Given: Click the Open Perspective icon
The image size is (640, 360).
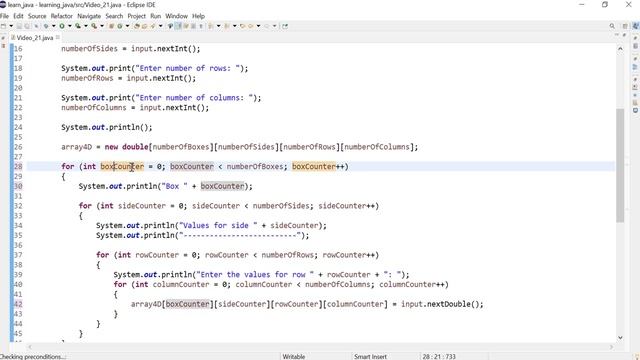Looking at the screenshot, I should pos(624,26).
